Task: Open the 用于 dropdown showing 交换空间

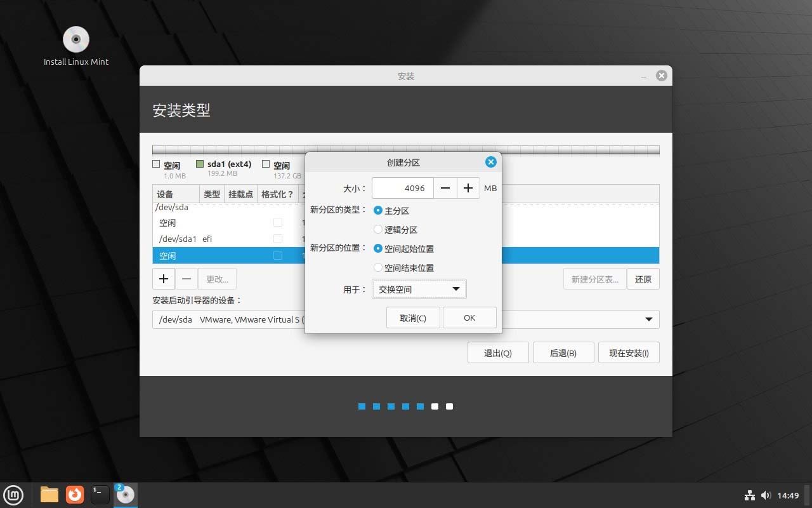Action: click(418, 289)
